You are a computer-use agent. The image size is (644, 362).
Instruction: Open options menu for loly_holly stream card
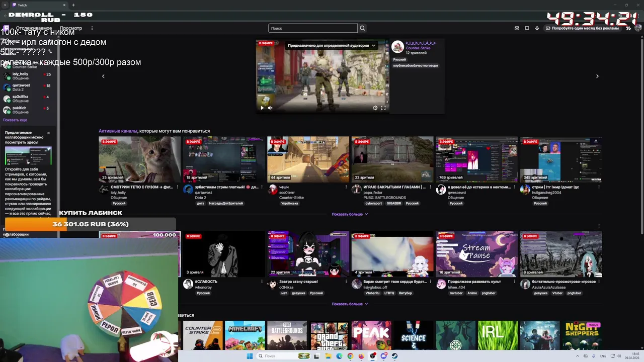[178, 187]
